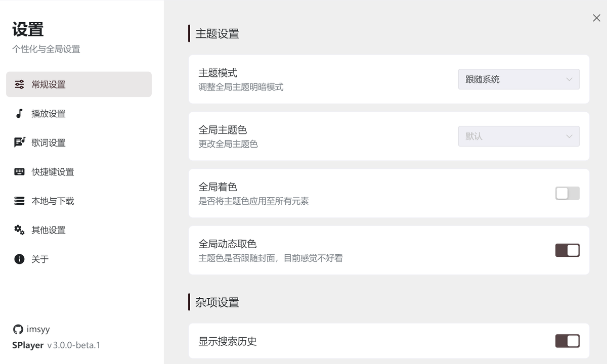The width and height of the screenshot is (607, 364).
Task: Turn off the 显示搜索历史 toggle
Action: coord(567,341)
